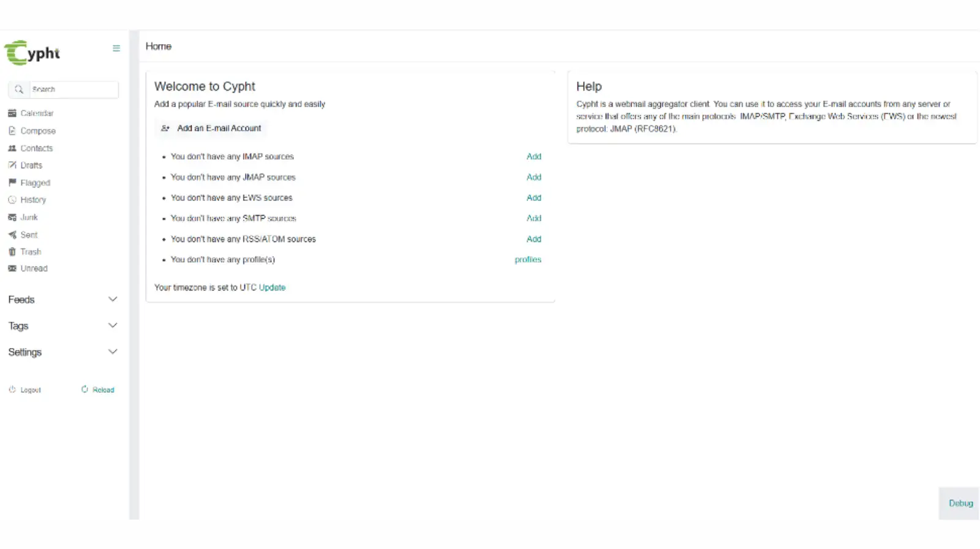Open Contacts via its people icon
980x549 pixels.
tap(12, 148)
